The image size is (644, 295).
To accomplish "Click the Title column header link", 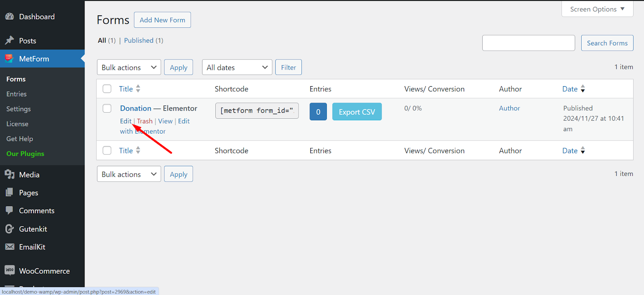I will [x=126, y=89].
